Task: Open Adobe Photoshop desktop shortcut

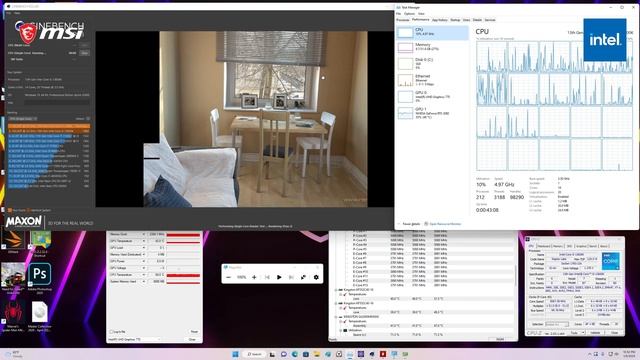Action: click(x=40, y=278)
